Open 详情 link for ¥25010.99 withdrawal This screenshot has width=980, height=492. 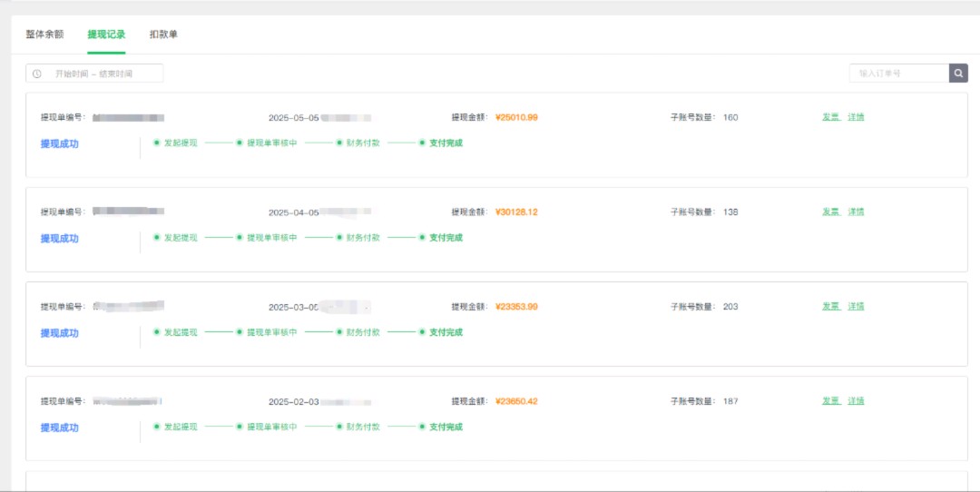tap(856, 117)
